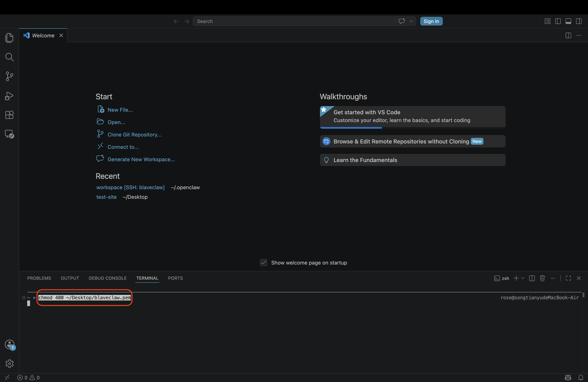Open Get started with VS Code walkthrough
This screenshot has width=588, height=382.
(413, 117)
